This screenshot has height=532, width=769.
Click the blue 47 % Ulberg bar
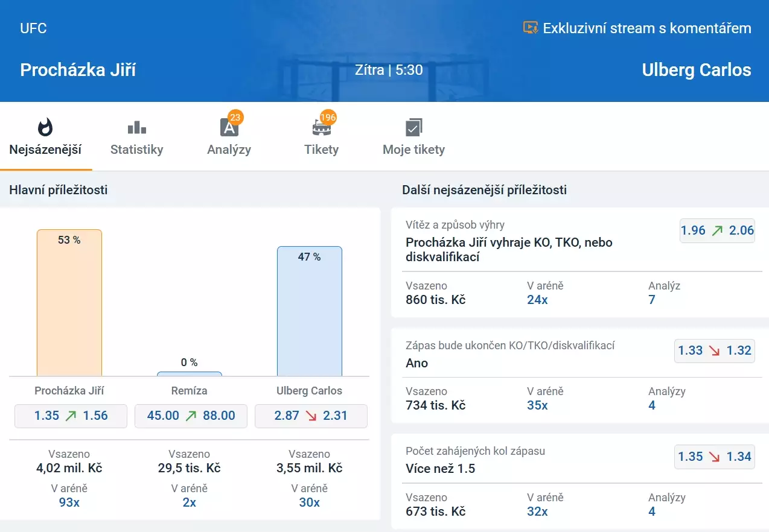click(x=309, y=311)
